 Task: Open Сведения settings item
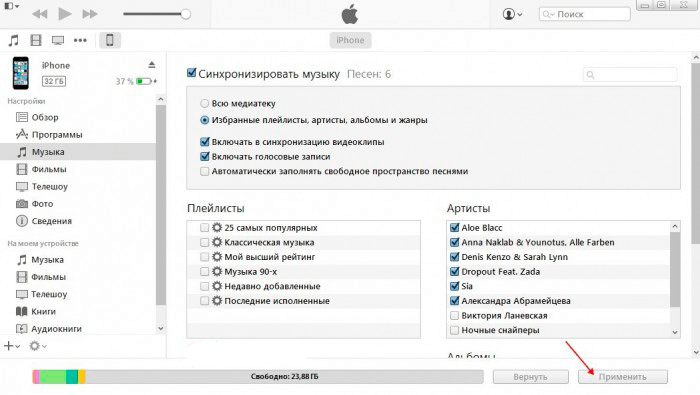point(44,221)
